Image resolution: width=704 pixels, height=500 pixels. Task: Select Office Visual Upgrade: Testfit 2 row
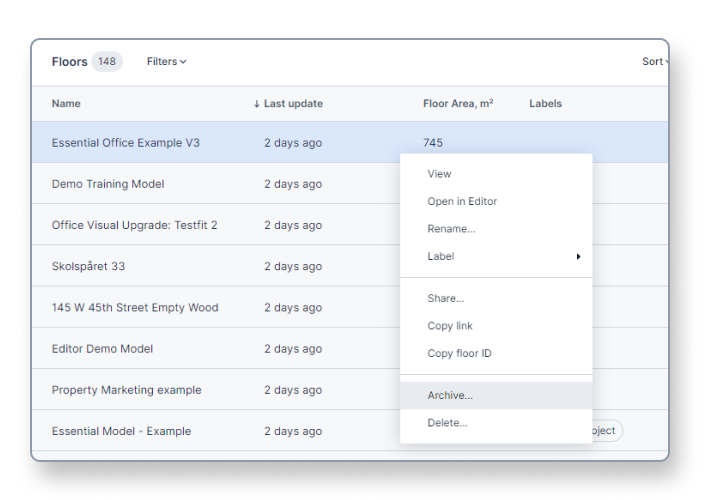pos(216,225)
